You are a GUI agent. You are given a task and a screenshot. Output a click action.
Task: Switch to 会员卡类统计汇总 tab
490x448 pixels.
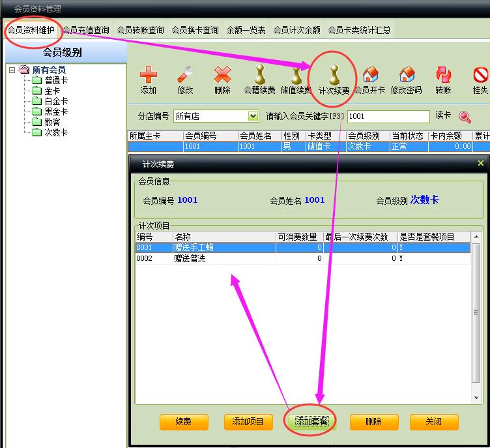pyautogui.click(x=359, y=30)
